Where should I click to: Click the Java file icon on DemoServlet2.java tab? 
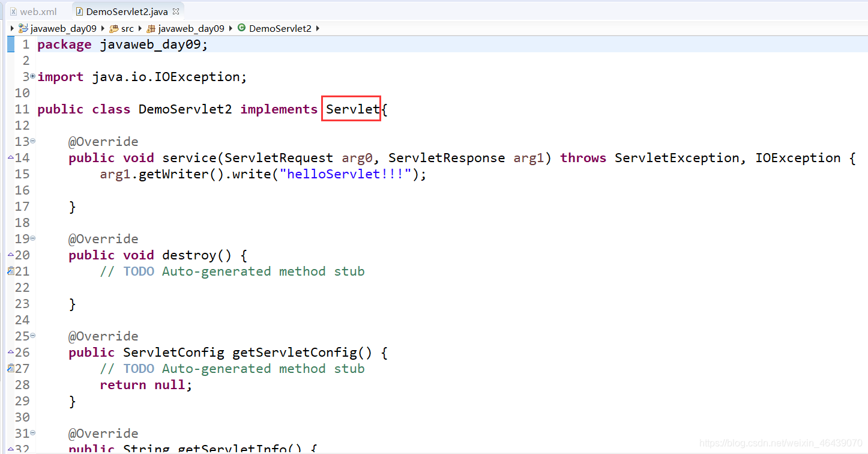pos(79,11)
